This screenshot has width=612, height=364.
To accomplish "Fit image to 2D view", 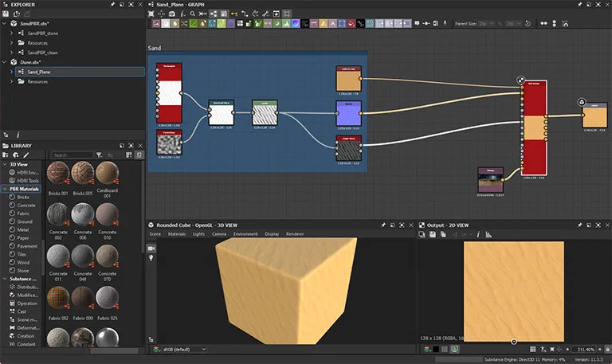I will point(552,349).
